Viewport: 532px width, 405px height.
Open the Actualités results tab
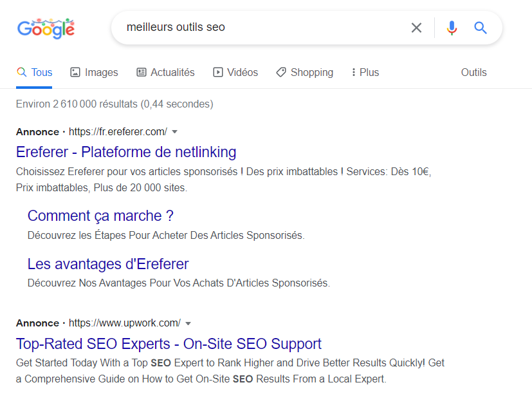pos(172,72)
